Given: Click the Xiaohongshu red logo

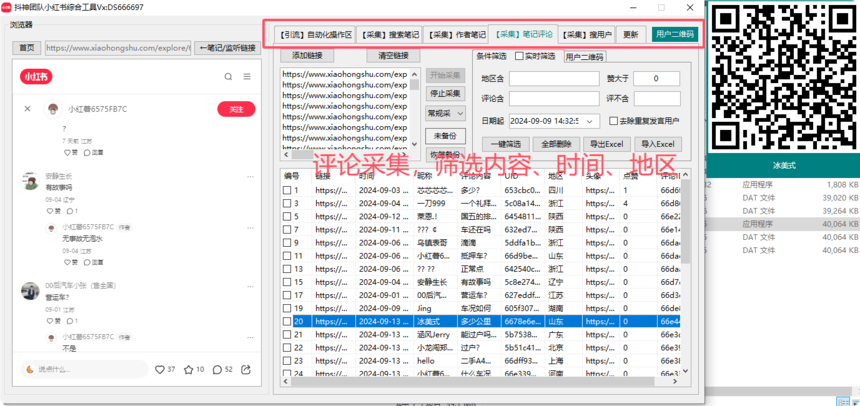Looking at the screenshot, I should coord(37,77).
